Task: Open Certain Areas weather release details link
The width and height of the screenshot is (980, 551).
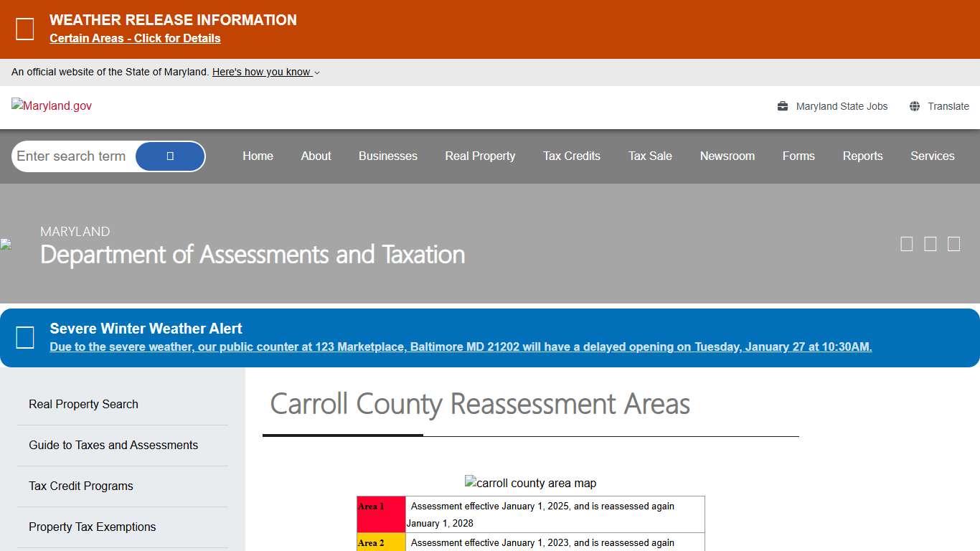Action: click(x=135, y=38)
